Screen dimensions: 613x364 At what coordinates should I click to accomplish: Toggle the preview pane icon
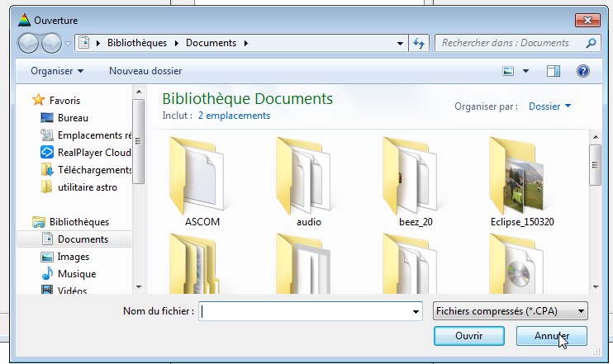(554, 72)
